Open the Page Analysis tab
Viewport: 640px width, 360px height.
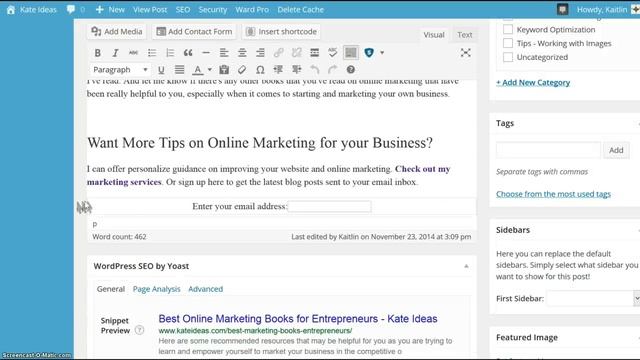(x=156, y=289)
